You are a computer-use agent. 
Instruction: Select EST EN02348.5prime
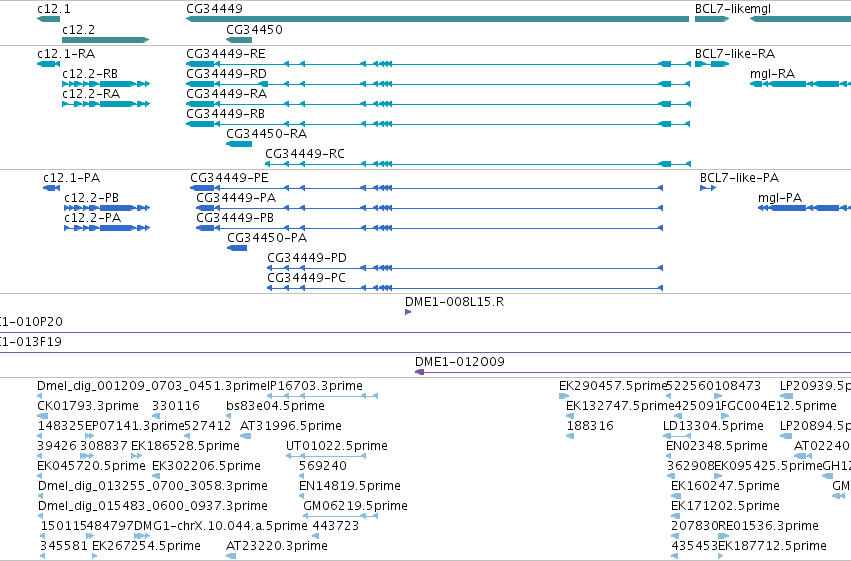(717, 447)
